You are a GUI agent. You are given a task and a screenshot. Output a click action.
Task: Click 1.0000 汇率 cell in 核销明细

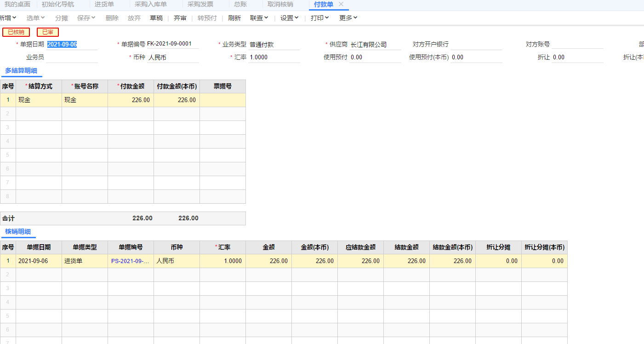click(x=222, y=261)
